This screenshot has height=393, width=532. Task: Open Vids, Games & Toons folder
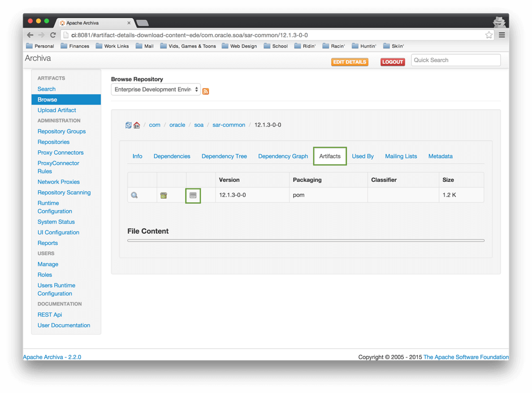coord(188,46)
